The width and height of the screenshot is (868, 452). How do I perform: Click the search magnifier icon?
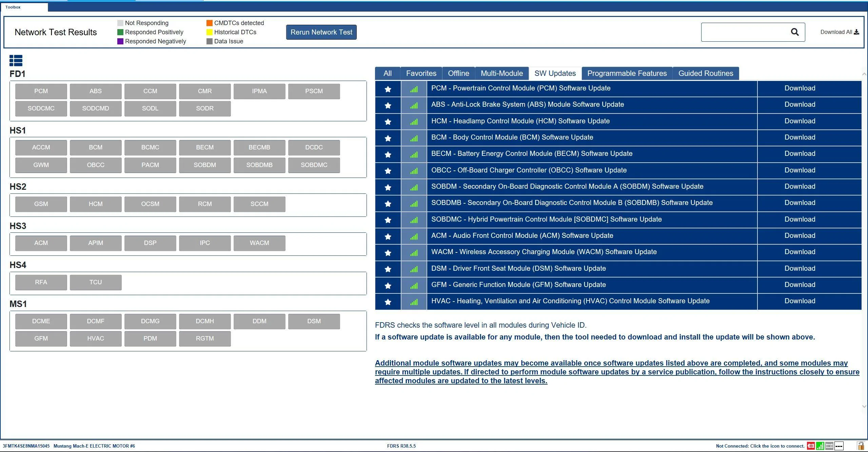(x=795, y=32)
